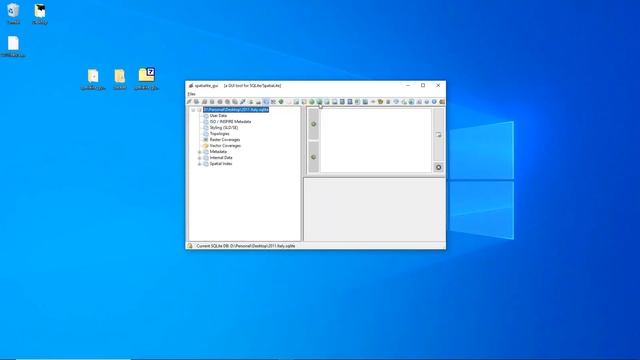Click the crossed-tools icon beside the highlighted toolbar icon
Screen dimensions: 640x360
pyautogui.click(x=273, y=102)
